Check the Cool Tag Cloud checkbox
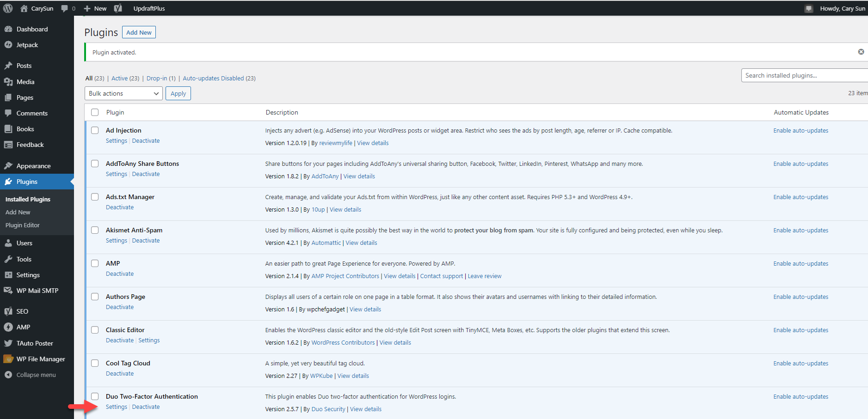868x419 pixels. tap(95, 363)
